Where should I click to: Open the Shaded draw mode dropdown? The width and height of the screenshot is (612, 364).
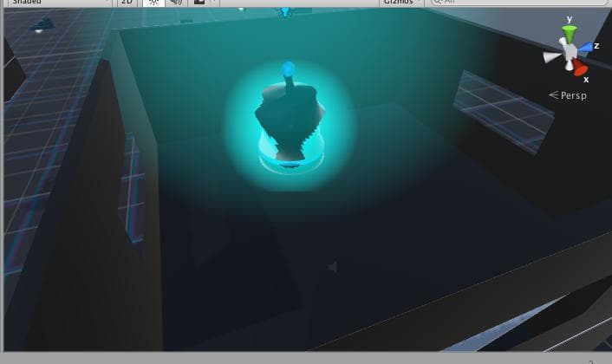pyautogui.click(x=59, y=3)
